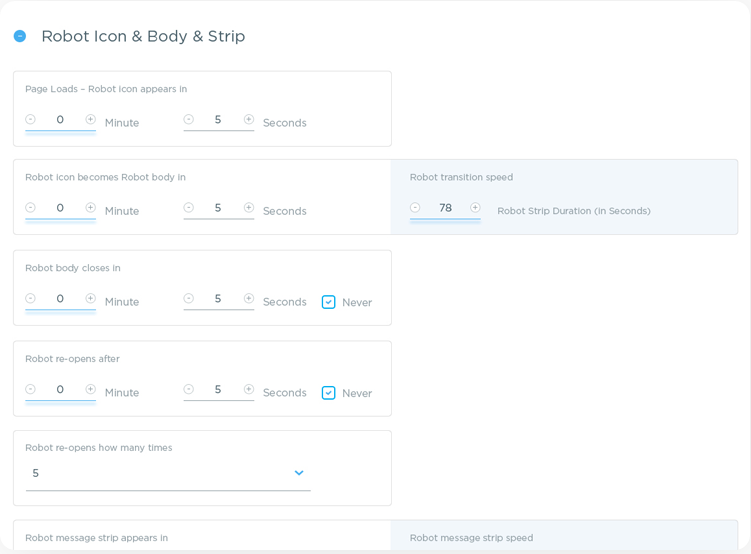Viewport: 751px width, 554px height.
Task: Increase Robot icon becomes body minute value
Action: 90,208
